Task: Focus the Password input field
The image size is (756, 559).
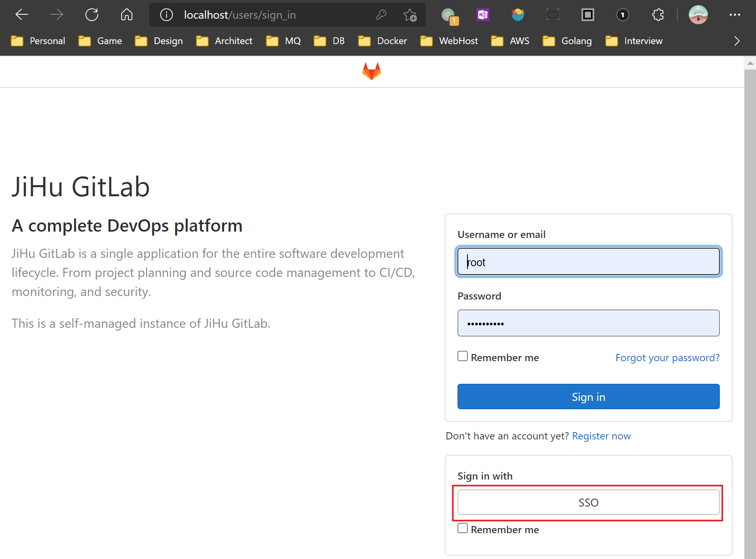Action: tap(588, 323)
